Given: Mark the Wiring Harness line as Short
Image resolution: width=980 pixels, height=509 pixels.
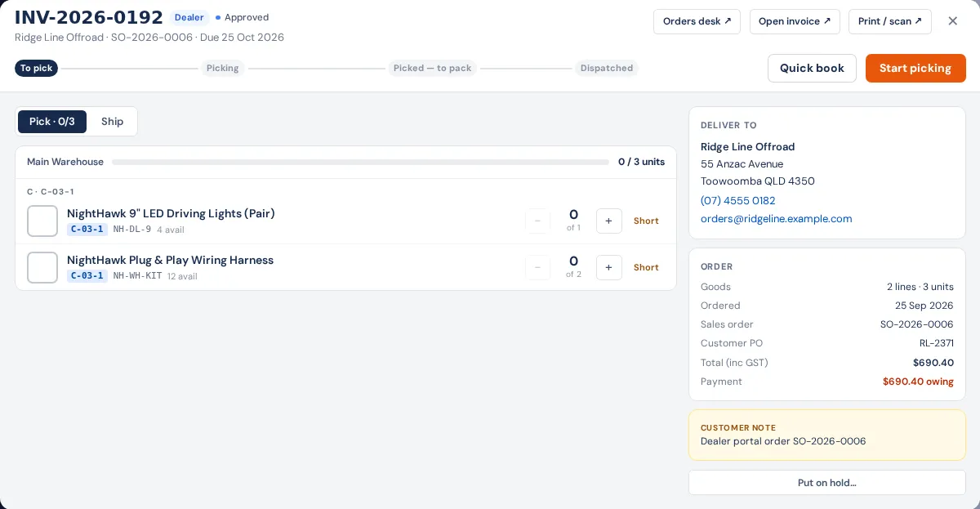Looking at the screenshot, I should [646, 267].
